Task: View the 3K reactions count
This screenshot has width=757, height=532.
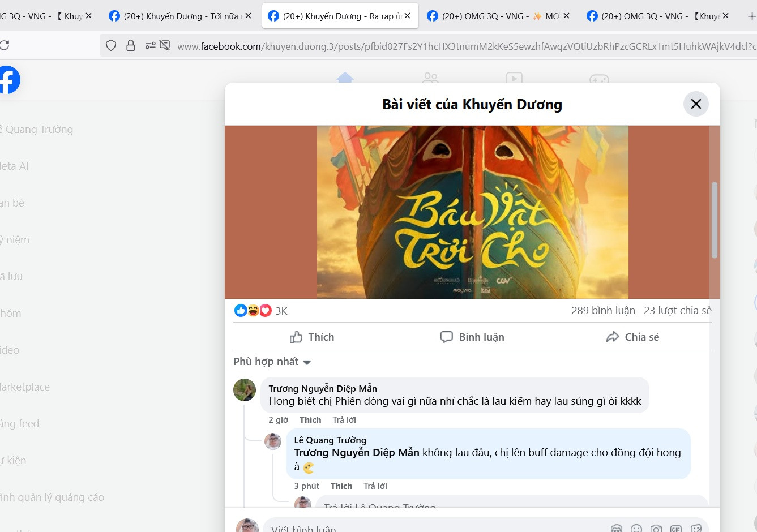Action: point(281,311)
